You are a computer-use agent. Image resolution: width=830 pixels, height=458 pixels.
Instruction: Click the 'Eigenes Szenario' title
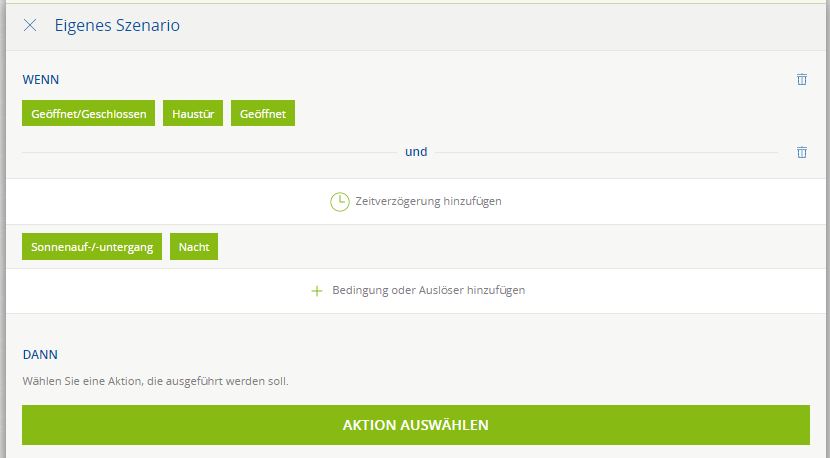coord(117,25)
